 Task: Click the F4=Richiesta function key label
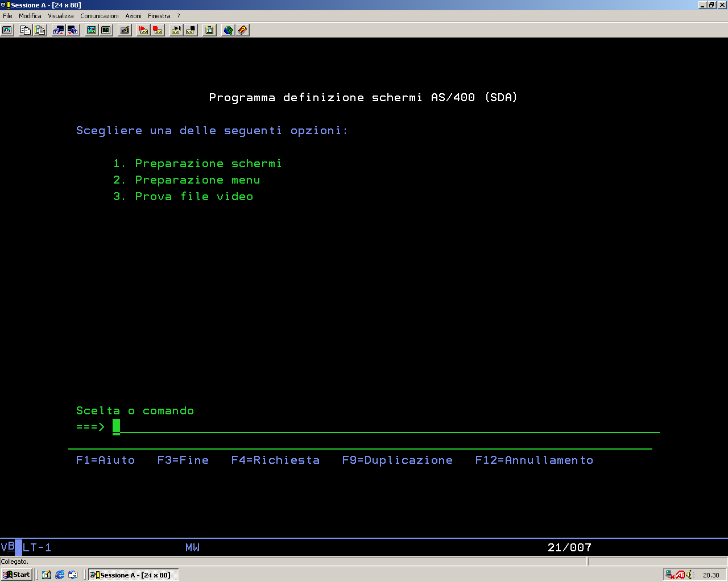(275, 460)
